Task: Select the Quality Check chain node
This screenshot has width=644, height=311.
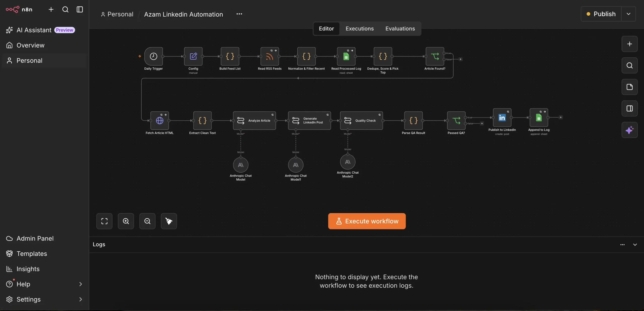Action: click(361, 121)
